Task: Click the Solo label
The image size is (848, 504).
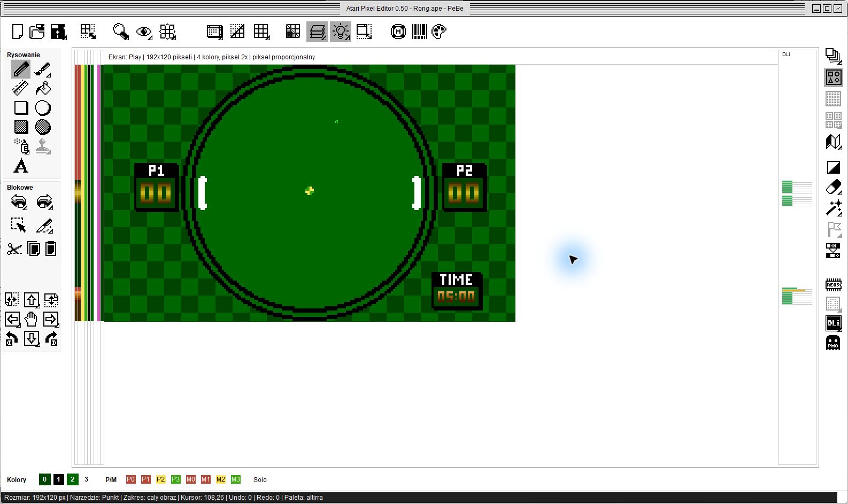Action: (x=260, y=479)
